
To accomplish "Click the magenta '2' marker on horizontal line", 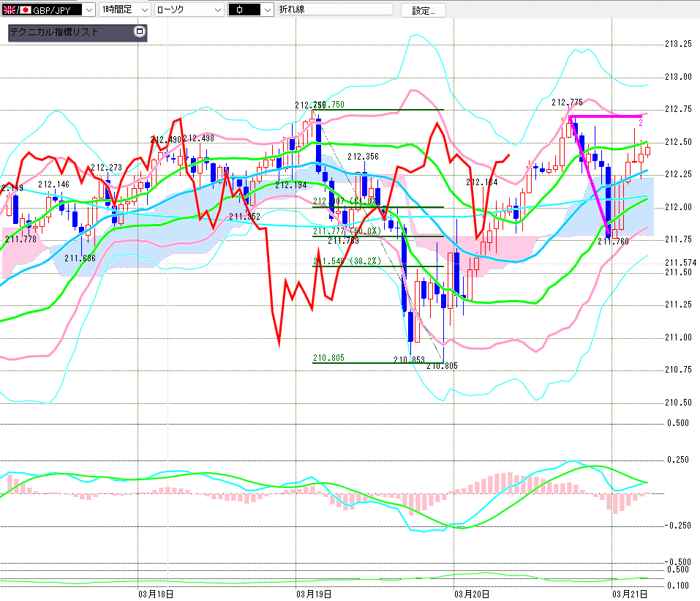I will pos(641,122).
